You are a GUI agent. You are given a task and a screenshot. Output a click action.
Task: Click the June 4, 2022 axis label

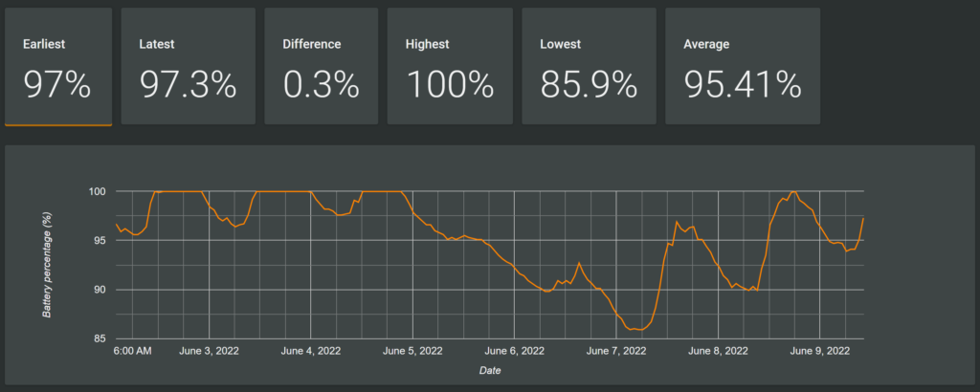pyautogui.click(x=312, y=352)
